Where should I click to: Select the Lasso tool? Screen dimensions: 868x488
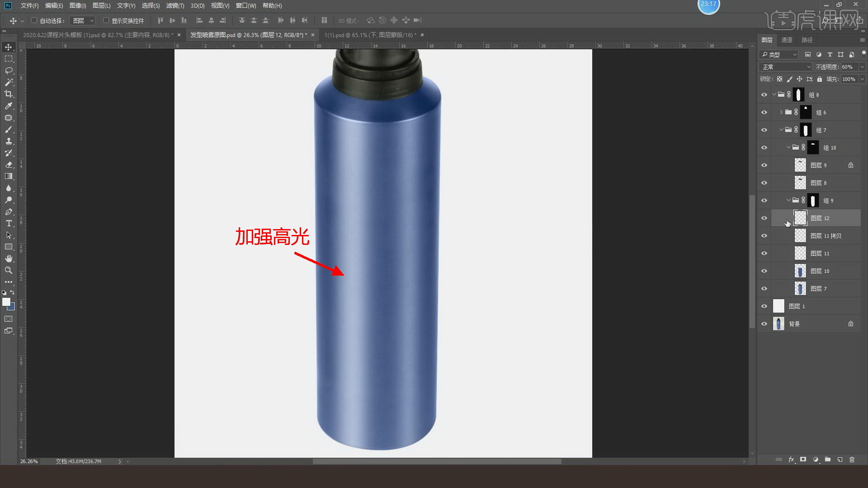click(x=9, y=70)
